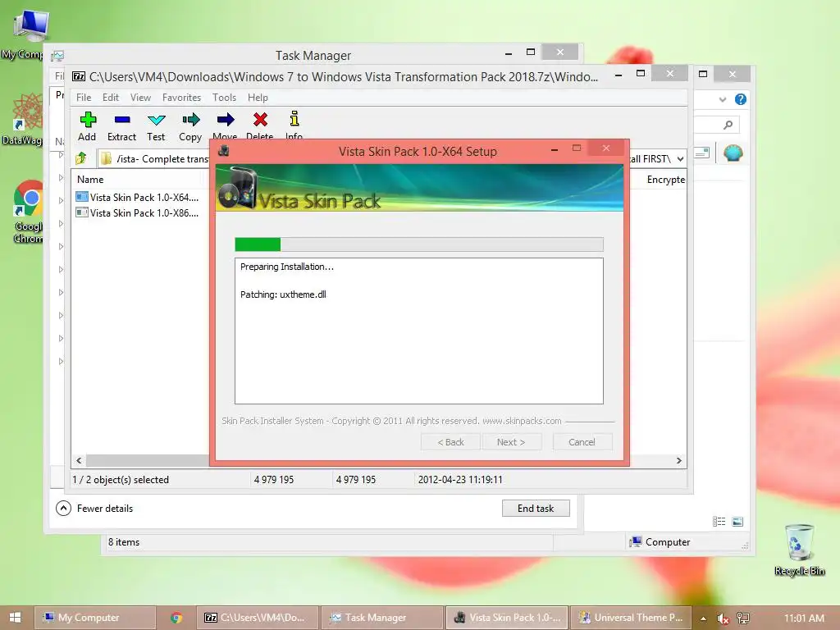Click the blue help icon in Explorer window
This screenshot has width=840, height=630.
[x=741, y=99]
